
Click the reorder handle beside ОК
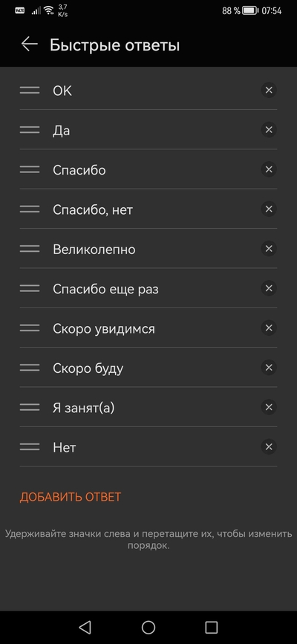[30, 91]
